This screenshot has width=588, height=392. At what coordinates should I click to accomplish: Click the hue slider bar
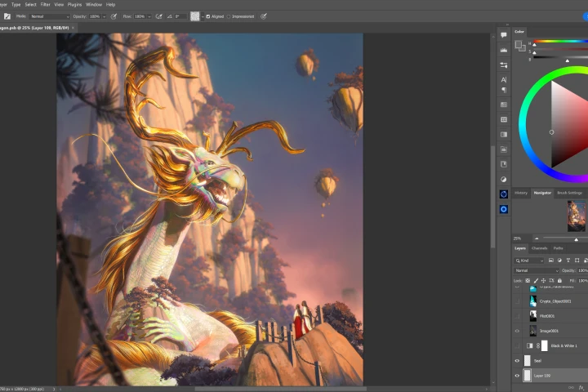pos(560,42)
